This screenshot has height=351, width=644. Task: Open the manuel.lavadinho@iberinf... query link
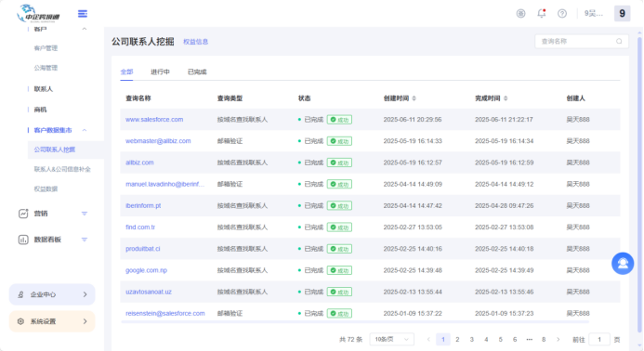tap(165, 184)
